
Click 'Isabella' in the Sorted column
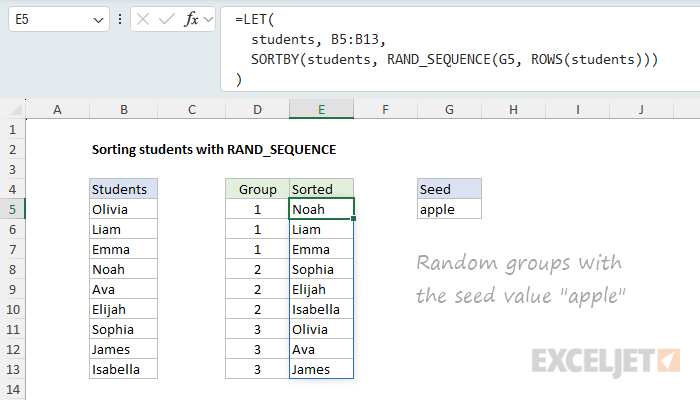(321, 309)
